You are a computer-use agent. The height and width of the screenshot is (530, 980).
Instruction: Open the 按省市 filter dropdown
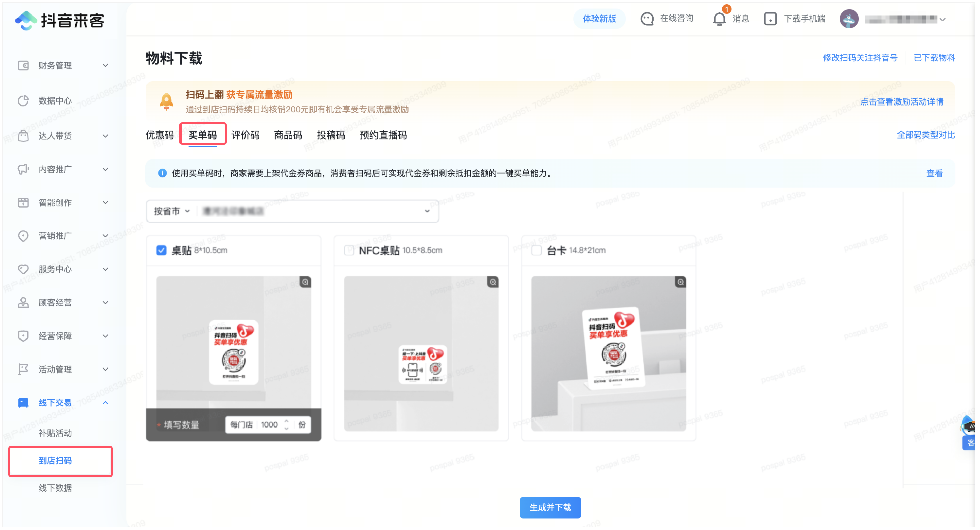[x=171, y=211]
